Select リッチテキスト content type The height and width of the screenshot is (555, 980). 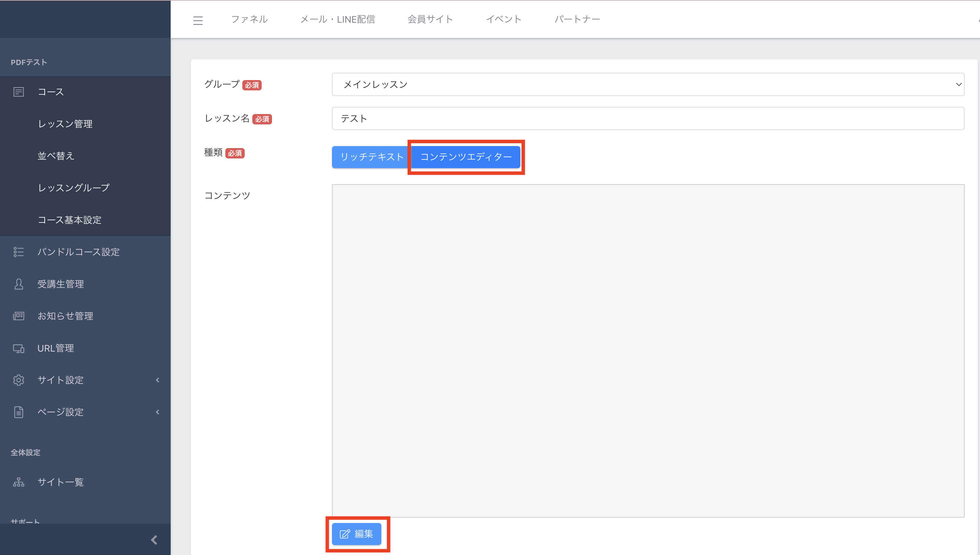tap(371, 157)
